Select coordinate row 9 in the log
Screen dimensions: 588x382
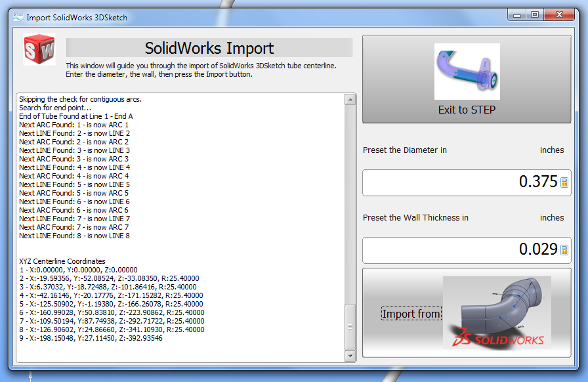[91, 338]
